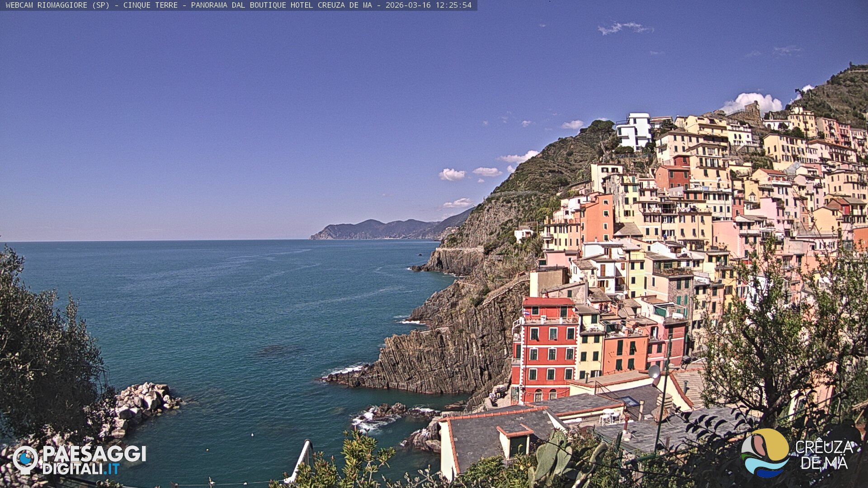Click the CRÊUZA DE MÄ text label
Screen dimensions: 868x488
pyautogui.click(x=824, y=455)
